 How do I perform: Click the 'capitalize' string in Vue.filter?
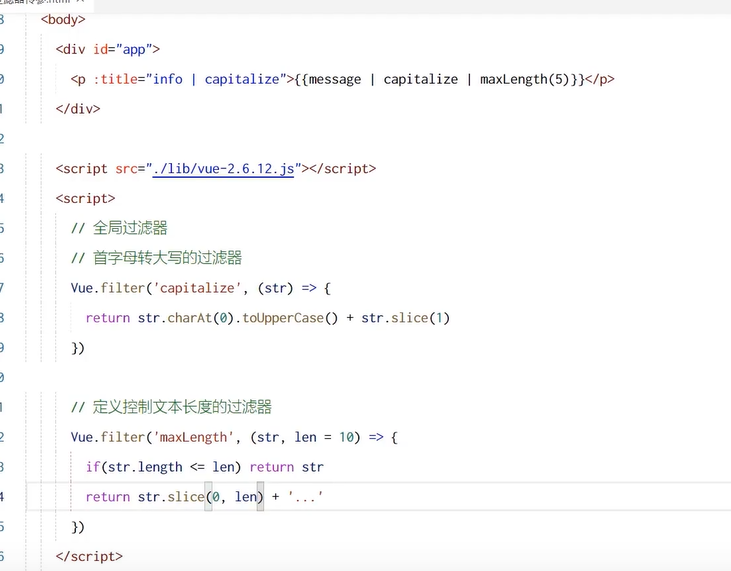click(x=197, y=288)
